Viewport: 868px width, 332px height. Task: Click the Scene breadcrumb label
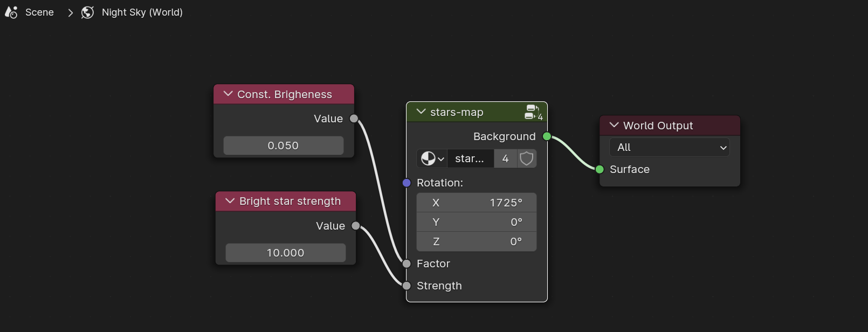tap(39, 12)
